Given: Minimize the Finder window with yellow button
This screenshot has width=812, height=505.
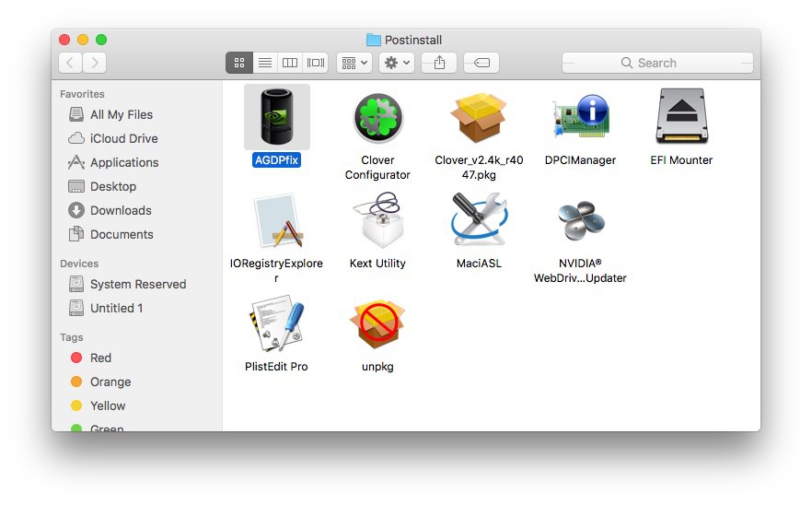Looking at the screenshot, I should [83, 40].
